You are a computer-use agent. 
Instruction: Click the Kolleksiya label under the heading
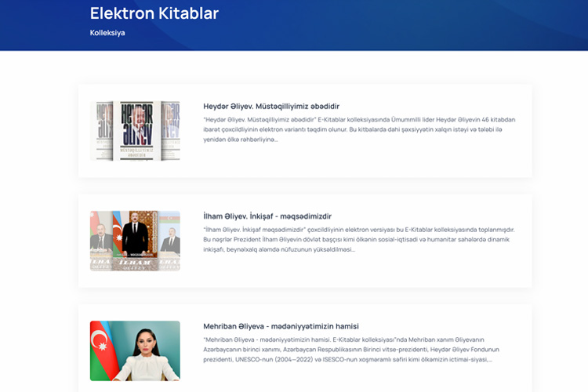click(107, 33)
